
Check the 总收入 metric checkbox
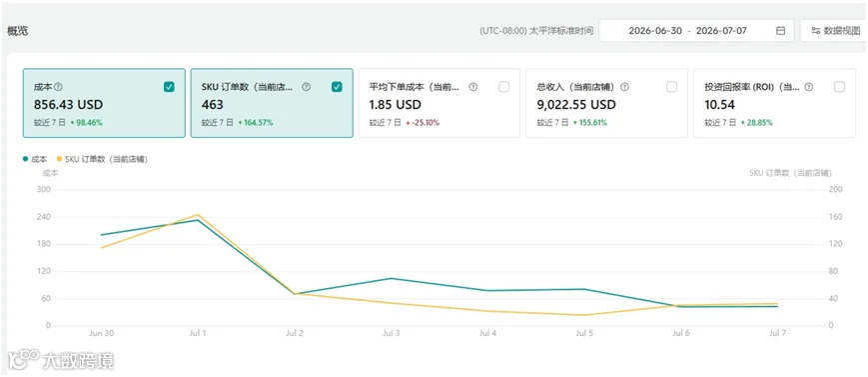(x=671, y=87)
